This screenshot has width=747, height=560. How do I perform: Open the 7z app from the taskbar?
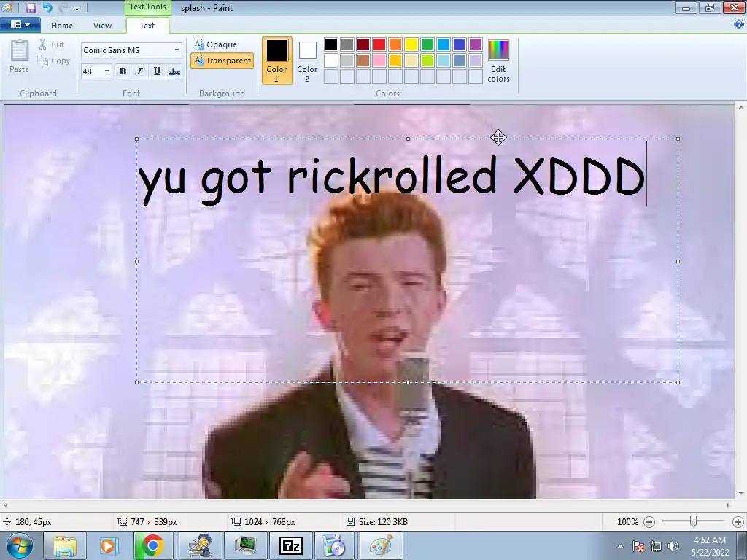click(x=290, y=545)
